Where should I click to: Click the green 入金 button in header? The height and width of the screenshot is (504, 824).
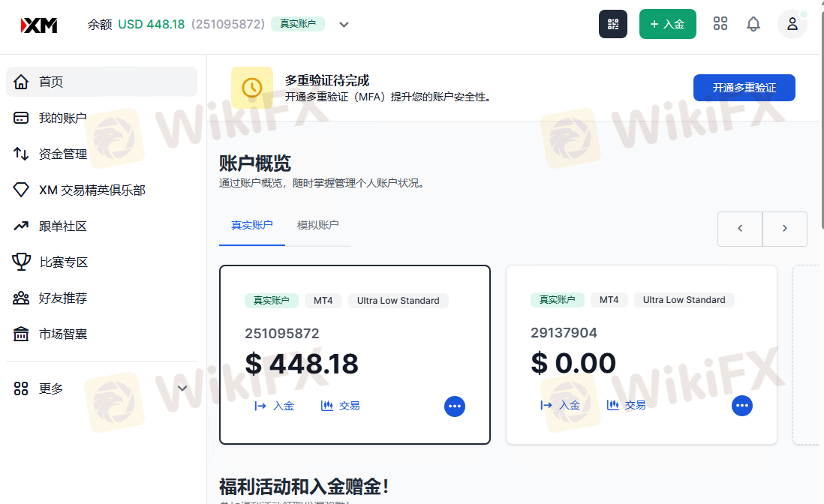coord(667,24)
